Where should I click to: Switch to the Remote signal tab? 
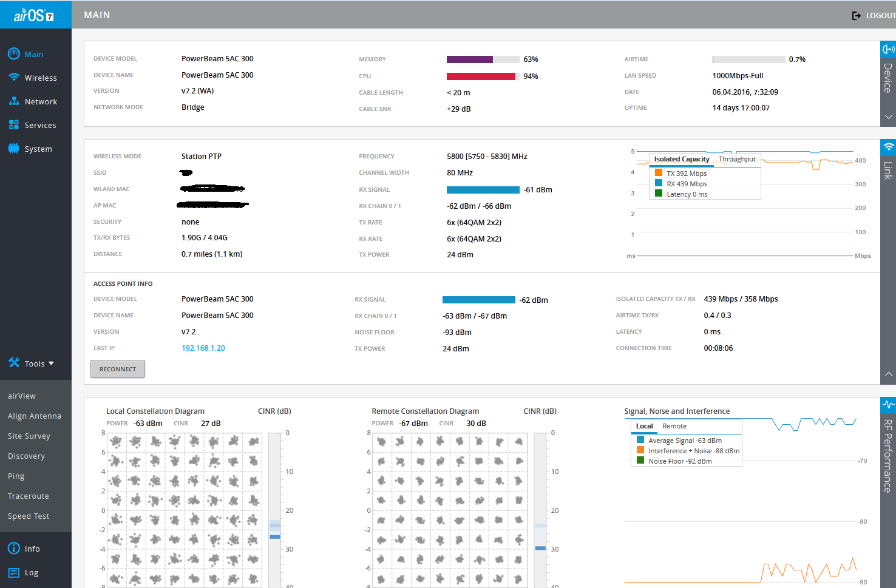[674, 426]
